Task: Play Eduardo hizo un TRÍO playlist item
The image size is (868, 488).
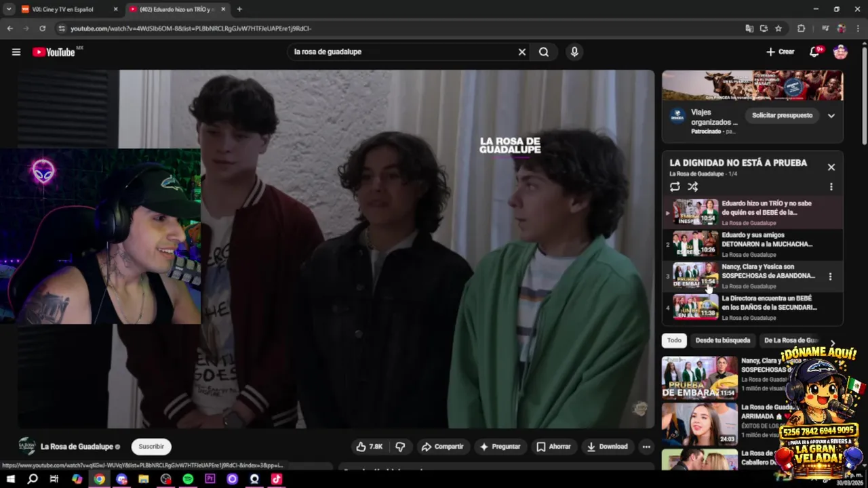Action: [753, 212]
